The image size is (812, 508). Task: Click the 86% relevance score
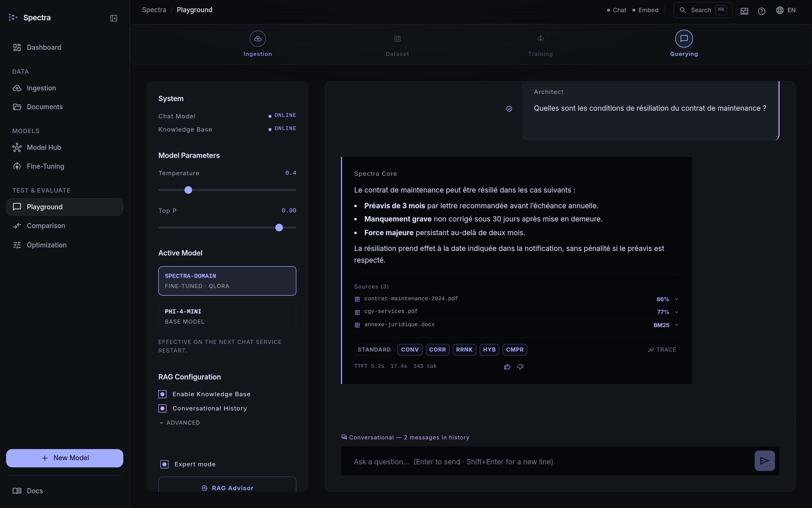click(663, 299)
